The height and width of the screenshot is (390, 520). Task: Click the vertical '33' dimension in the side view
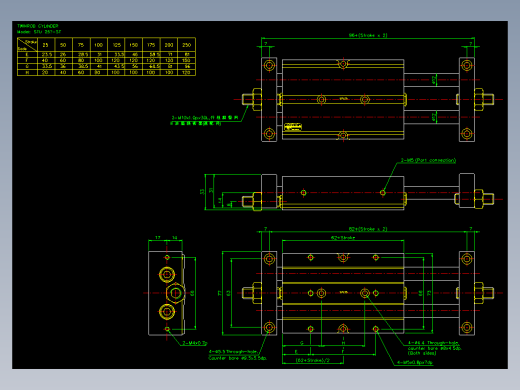point(202,192)
